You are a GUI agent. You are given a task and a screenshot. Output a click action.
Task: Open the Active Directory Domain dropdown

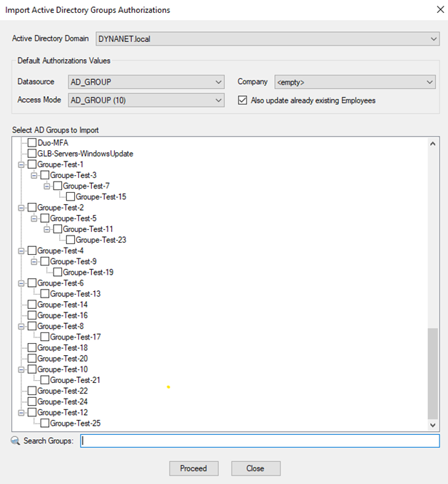pos(434,38)
